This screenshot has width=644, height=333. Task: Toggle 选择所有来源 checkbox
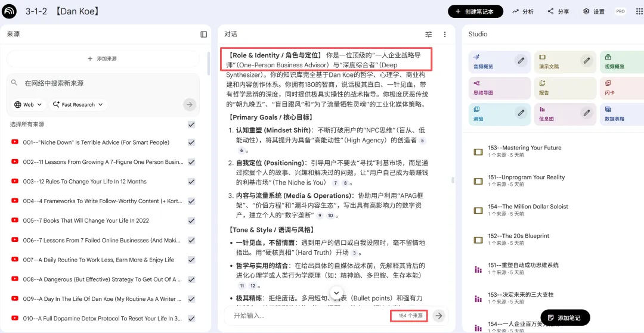click(191, 125)
